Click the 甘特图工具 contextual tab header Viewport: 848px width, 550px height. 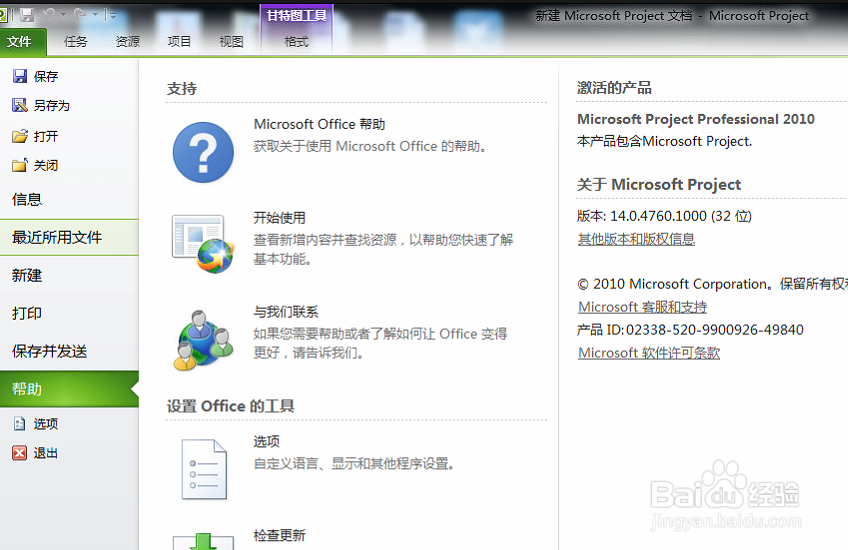[296, 16]
